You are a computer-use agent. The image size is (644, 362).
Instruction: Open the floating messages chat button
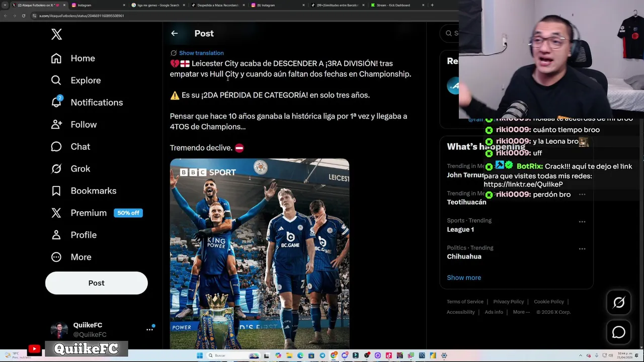[x=619, y=332]
